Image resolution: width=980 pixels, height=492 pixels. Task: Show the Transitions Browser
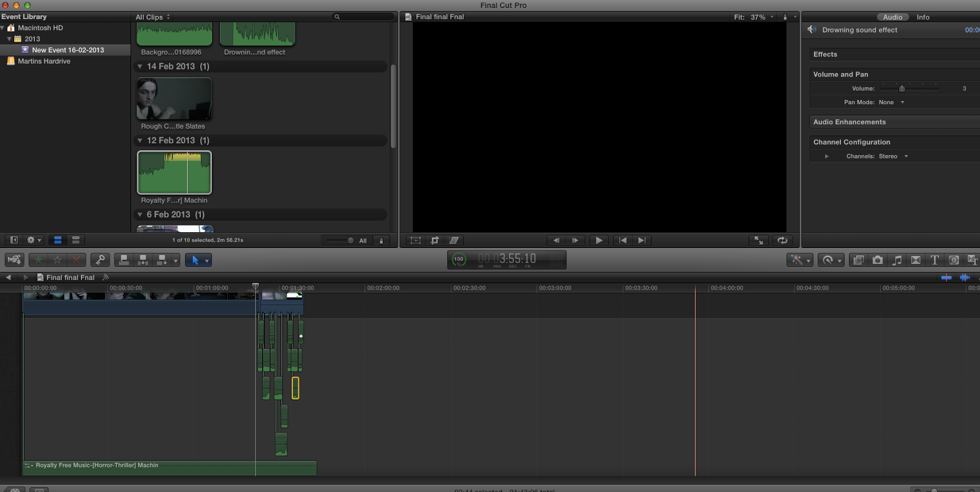click(x=916, y=260)
